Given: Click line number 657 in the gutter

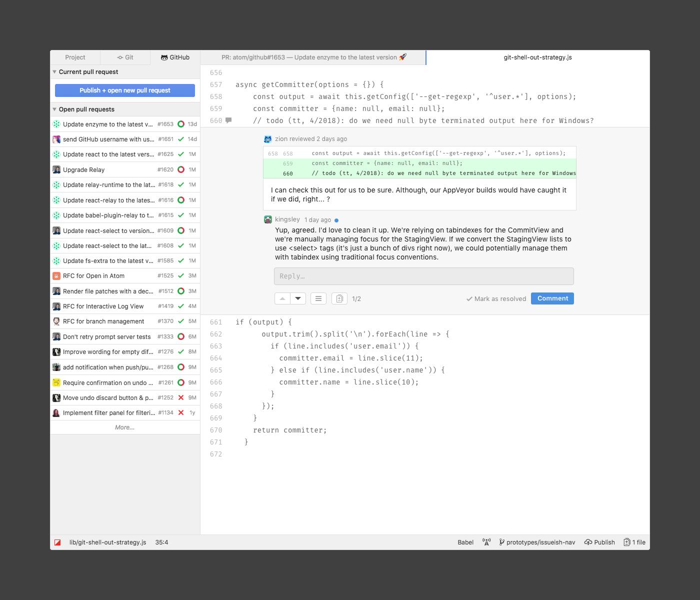Looking at the screenshot, I should click(216, 85).
